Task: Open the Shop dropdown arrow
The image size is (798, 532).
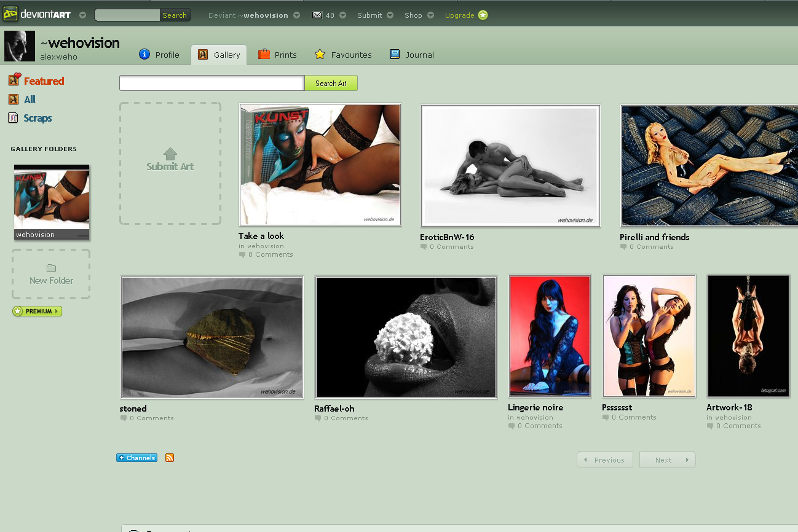Action: 430,15
